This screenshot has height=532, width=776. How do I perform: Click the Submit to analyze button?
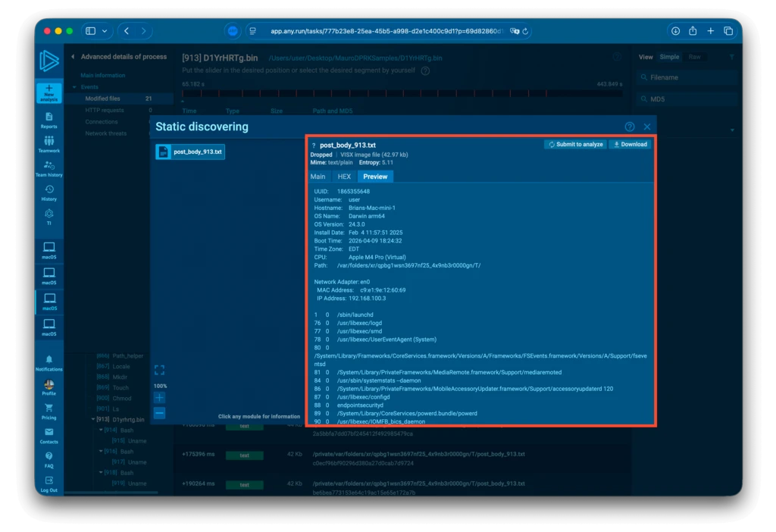pyautogui.click(x=575, y=144)
